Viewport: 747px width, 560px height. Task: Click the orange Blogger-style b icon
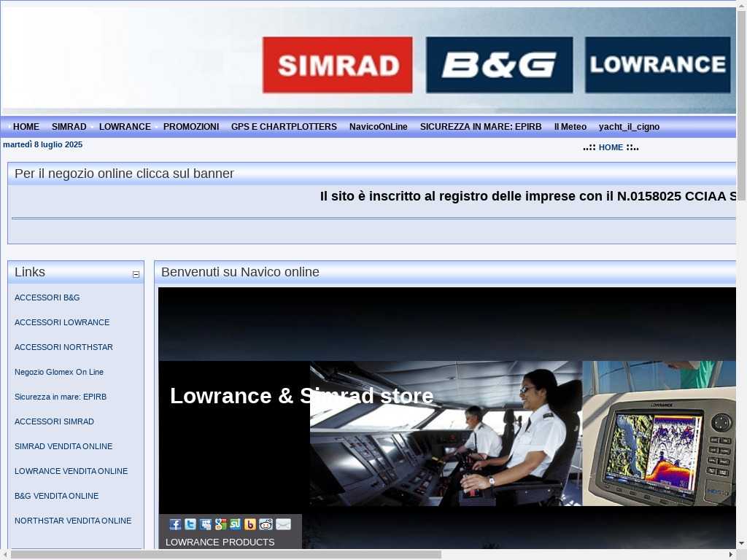(x=250, y=524)
